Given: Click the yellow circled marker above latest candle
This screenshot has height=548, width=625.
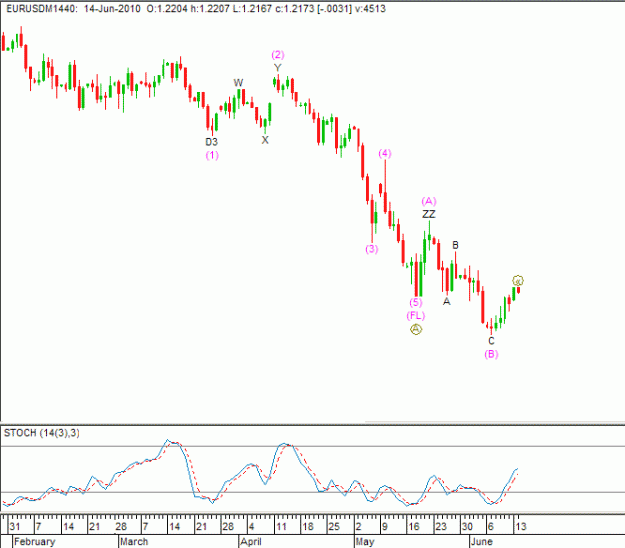Looking at the screenshot, I should tap(518, 281).
